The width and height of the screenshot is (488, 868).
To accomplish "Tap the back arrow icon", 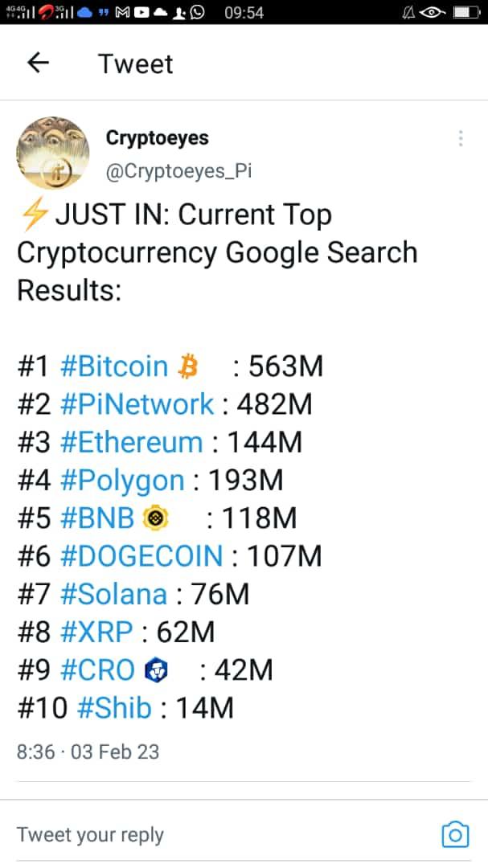I will [38, 63].
